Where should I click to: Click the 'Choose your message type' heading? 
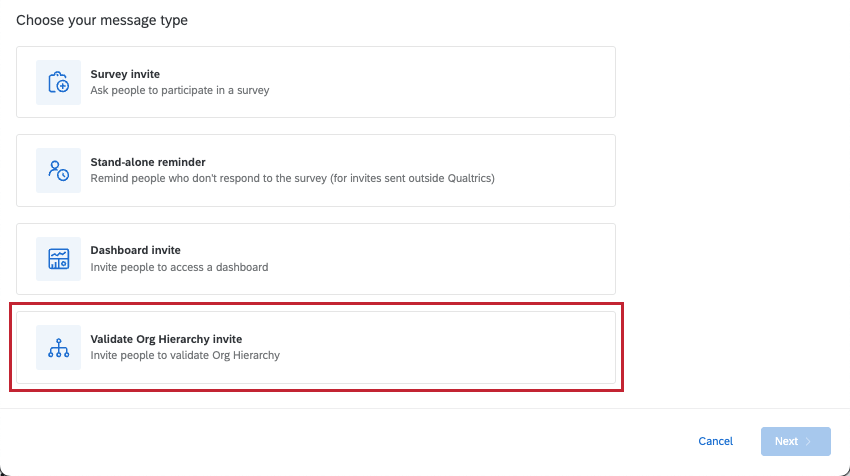(x=102, y=20)
